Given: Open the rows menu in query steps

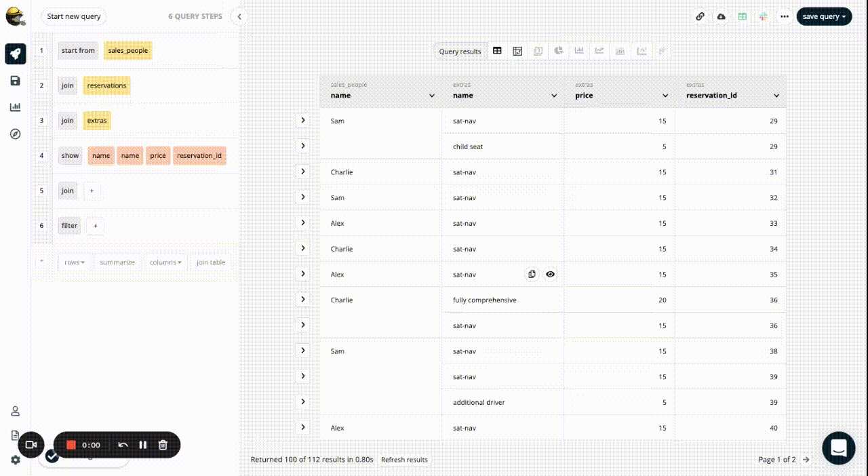Looking at the screenshot, I should (x=75, y=262).
